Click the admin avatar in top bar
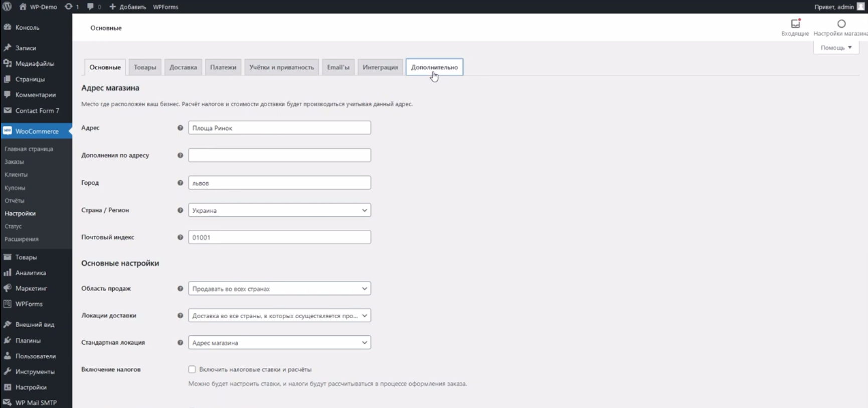Viewport: 868px width, 408px height. 860,7
